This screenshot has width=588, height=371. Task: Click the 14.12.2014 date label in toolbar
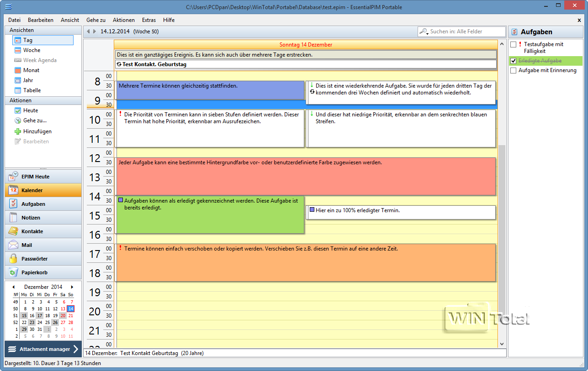[x=114, y=31]
